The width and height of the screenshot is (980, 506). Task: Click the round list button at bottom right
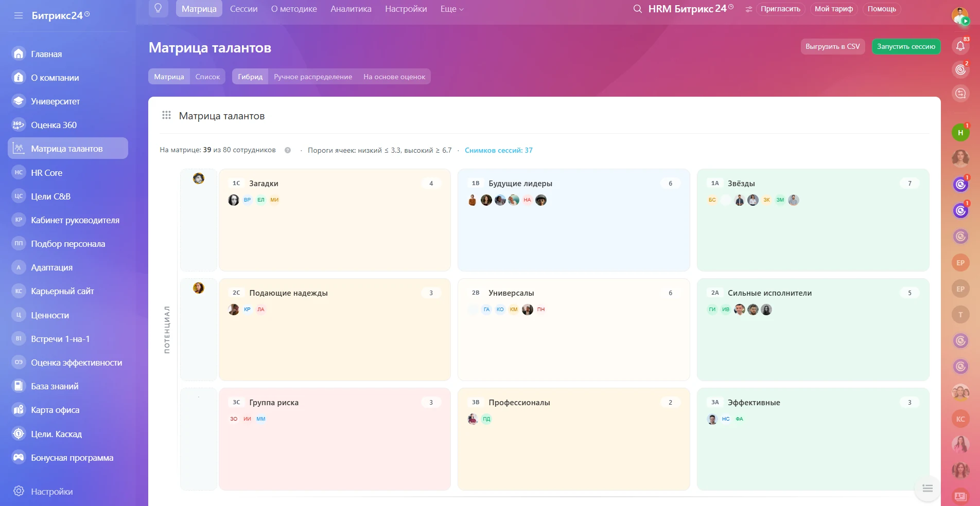pyautogui.click(x=927, y=489)
